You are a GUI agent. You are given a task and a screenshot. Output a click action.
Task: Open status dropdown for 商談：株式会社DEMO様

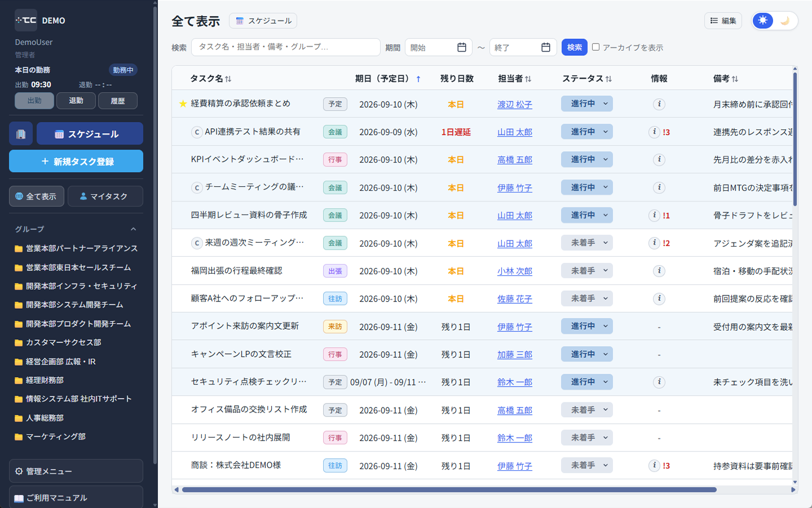click(586, 466)
